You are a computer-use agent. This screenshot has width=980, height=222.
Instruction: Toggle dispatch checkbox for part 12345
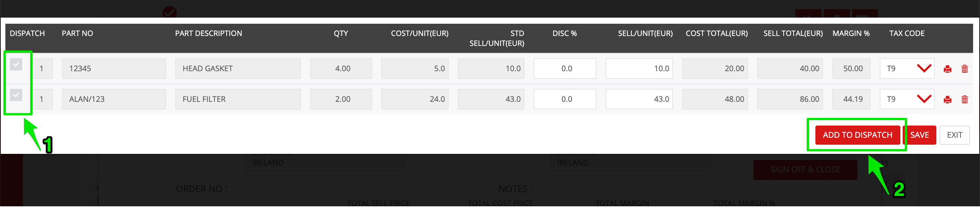pyautogui.click(x=16, y=64)
